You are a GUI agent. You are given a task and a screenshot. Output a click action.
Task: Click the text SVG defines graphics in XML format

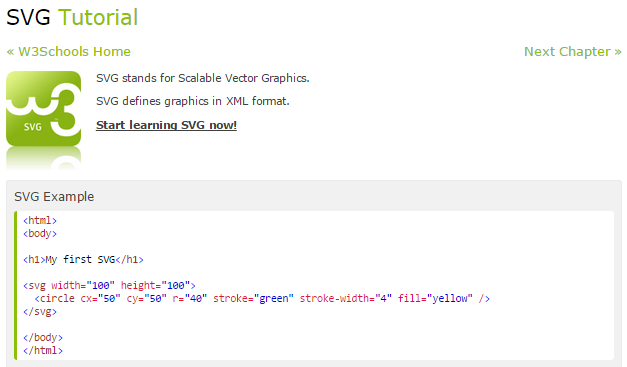(x=193, y=101)
